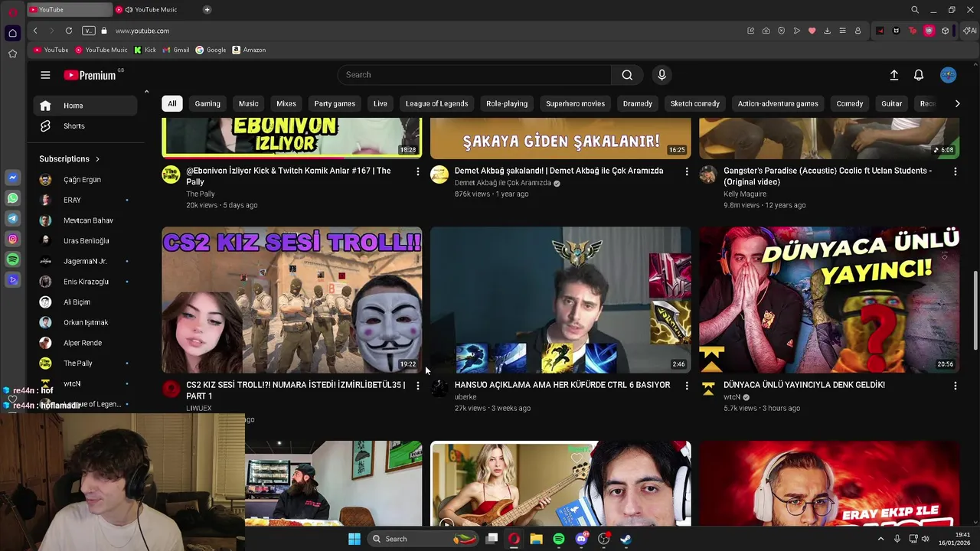The width and height of the screenshot is (980, 551).
Task: Open Discord from the Windows taskbar
Action: pos(581,539)
